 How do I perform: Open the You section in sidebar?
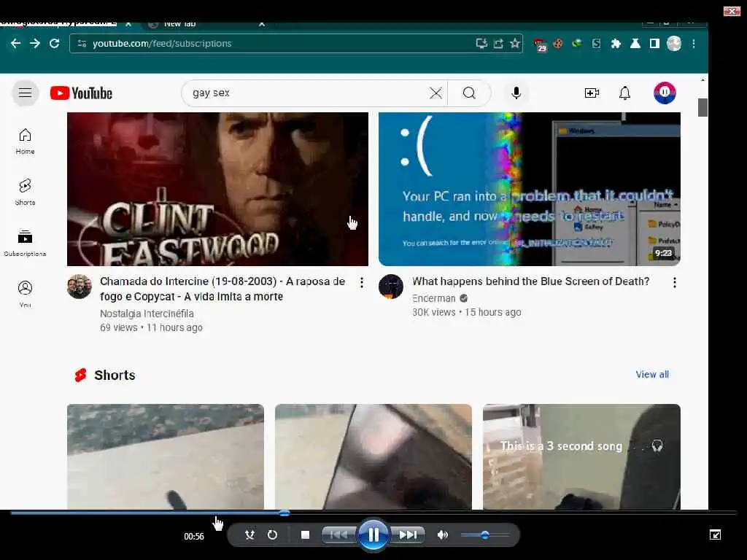point(26,295)
